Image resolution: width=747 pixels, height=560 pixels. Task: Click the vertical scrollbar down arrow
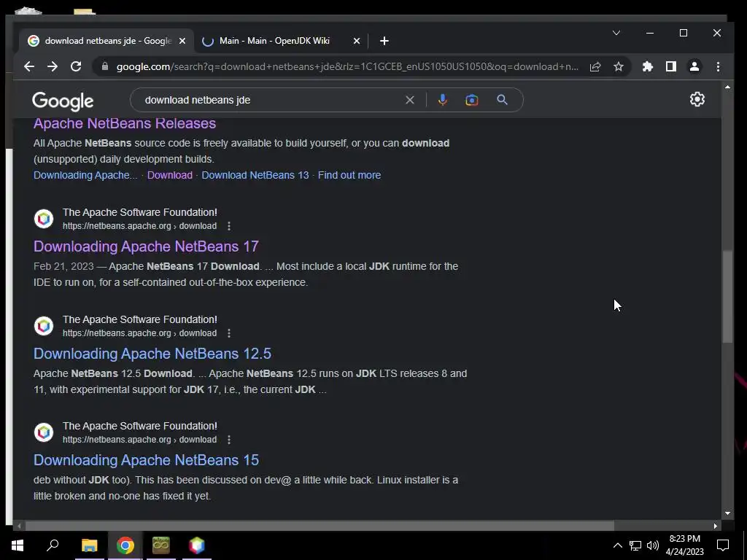(727, 513)
